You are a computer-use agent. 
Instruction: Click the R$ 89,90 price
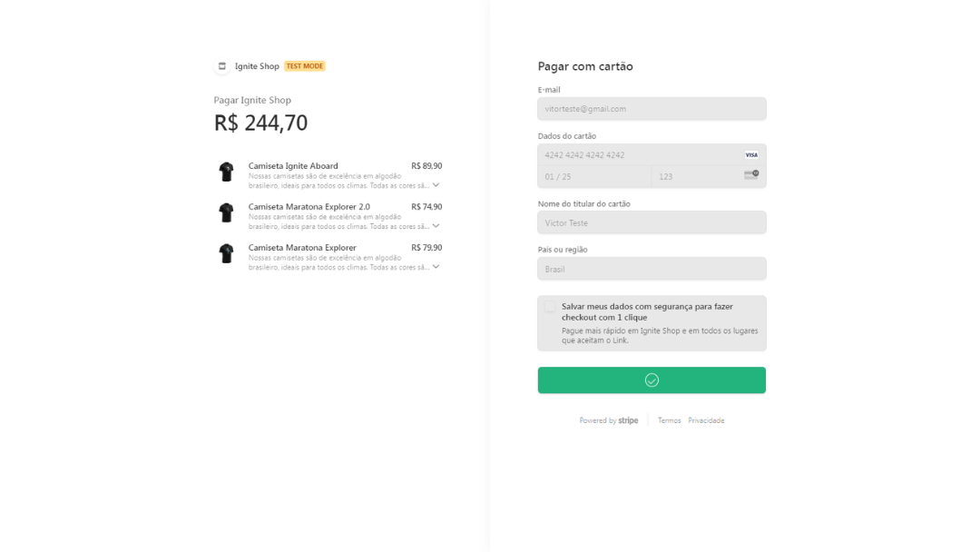[426, 165]
